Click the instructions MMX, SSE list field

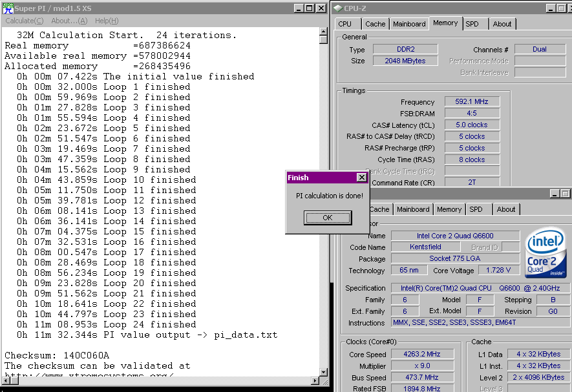point(480,322)
